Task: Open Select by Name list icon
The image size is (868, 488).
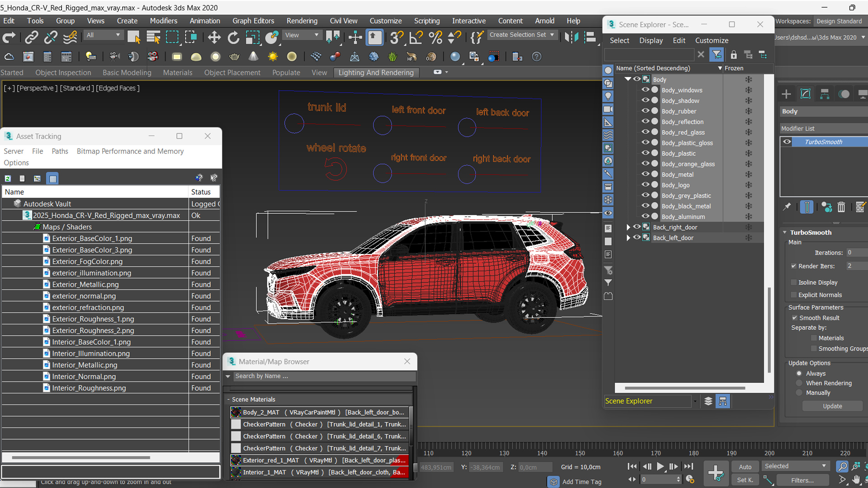Action: tap(153, 38)
